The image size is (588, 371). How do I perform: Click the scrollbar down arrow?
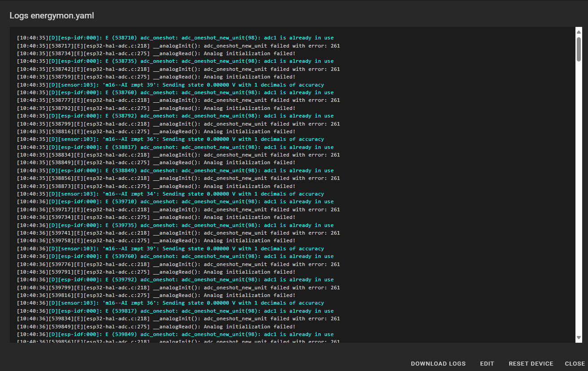click(x=579, y=338)
